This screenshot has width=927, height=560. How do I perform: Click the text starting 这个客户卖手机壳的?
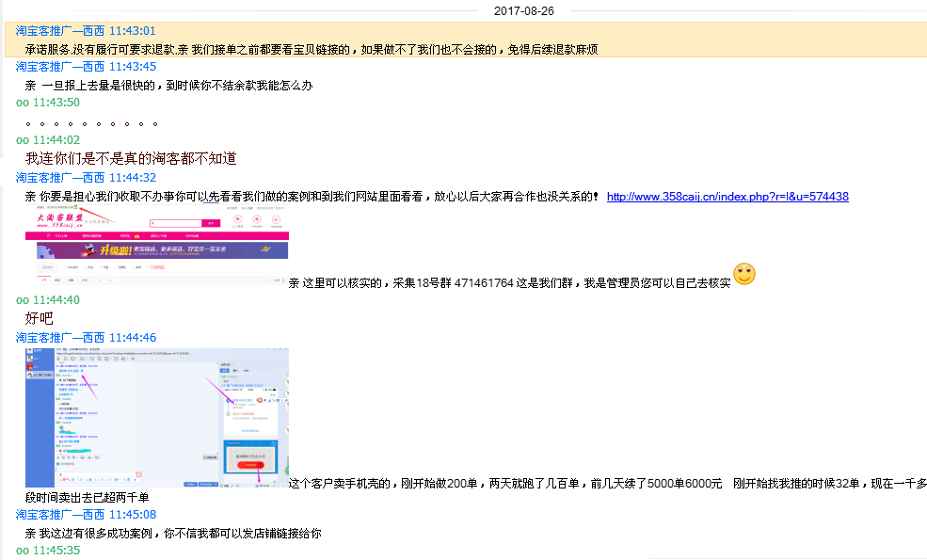pyautogui.click(x=608, y=484)
